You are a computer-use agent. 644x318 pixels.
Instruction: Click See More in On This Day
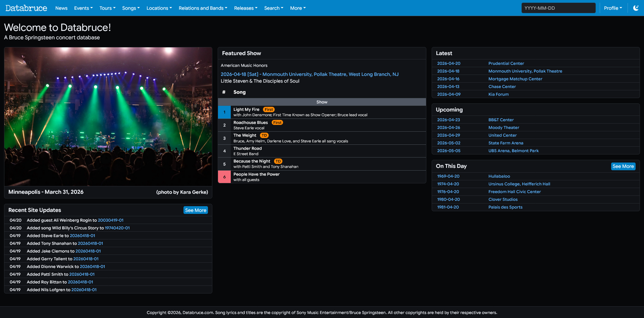point(623,166)
